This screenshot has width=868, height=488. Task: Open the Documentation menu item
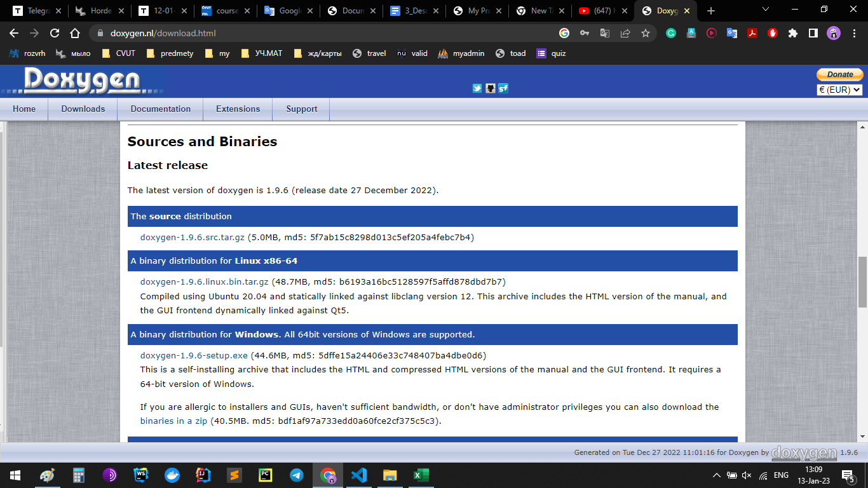coord(161,109)
